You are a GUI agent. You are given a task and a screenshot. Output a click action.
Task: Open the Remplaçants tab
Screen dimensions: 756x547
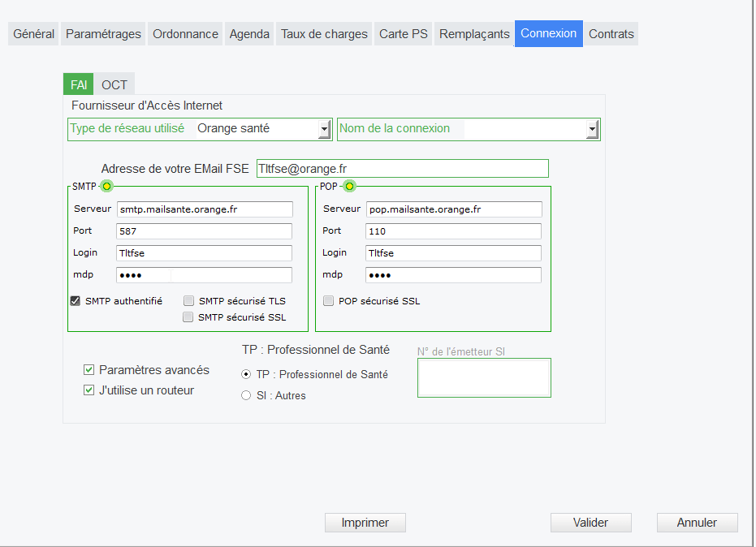(474, 34)
